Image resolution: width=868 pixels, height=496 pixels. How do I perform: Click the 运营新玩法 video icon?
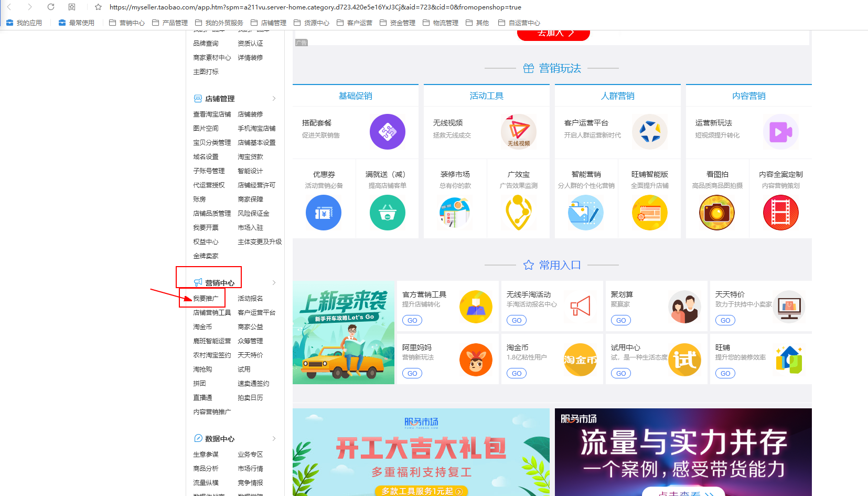[x=780, y=132]
